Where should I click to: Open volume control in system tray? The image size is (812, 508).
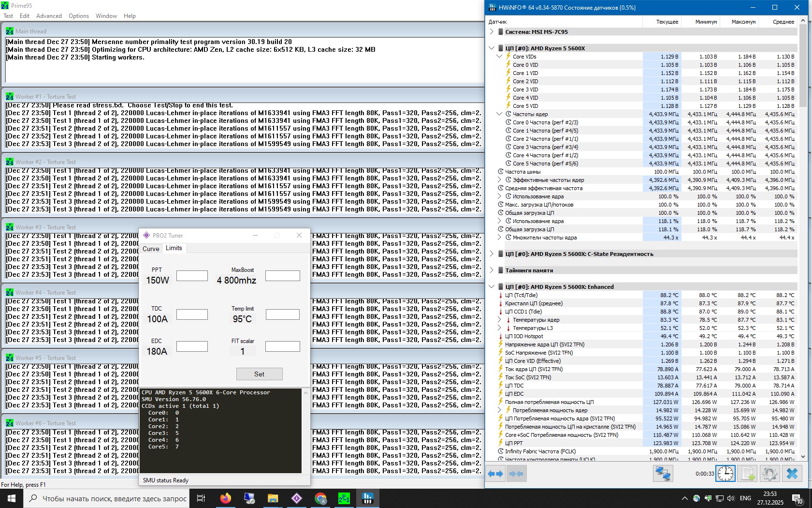[x=731, y=498]
